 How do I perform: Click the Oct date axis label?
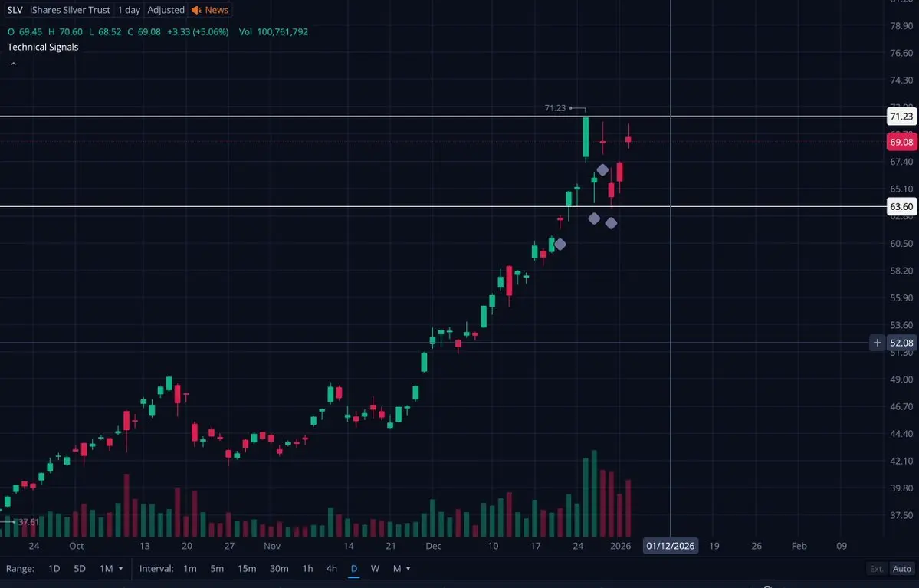click(76, 546)
